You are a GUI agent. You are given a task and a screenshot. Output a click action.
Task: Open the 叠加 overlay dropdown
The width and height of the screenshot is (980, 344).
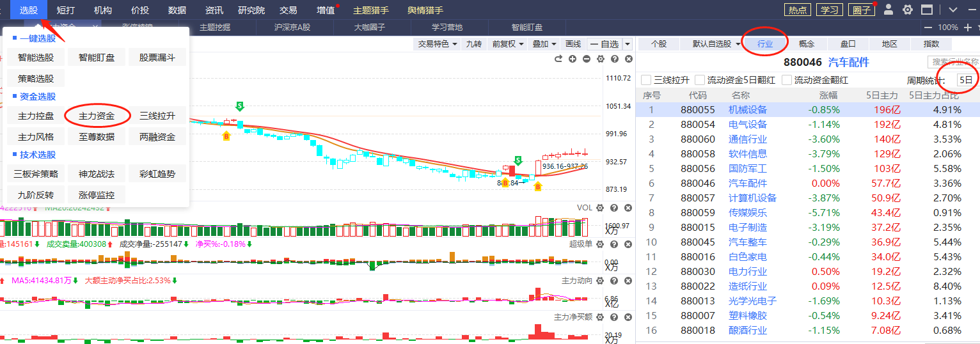(x=544, y=44)
